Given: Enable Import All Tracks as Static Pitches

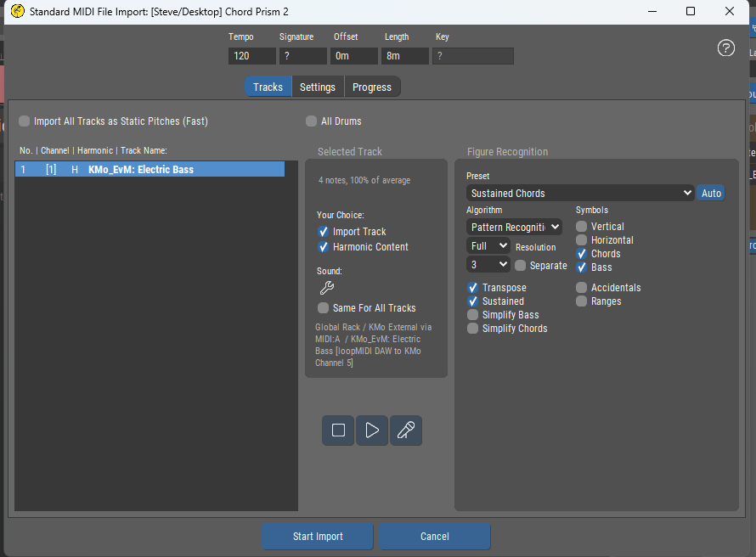Looking at the screenshot, I should coord(25,121).
